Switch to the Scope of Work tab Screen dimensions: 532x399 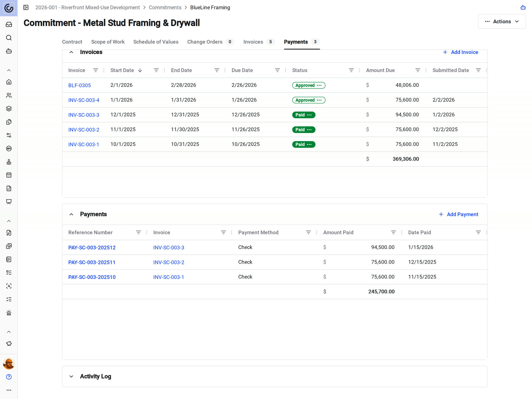(x=108, y=42)
